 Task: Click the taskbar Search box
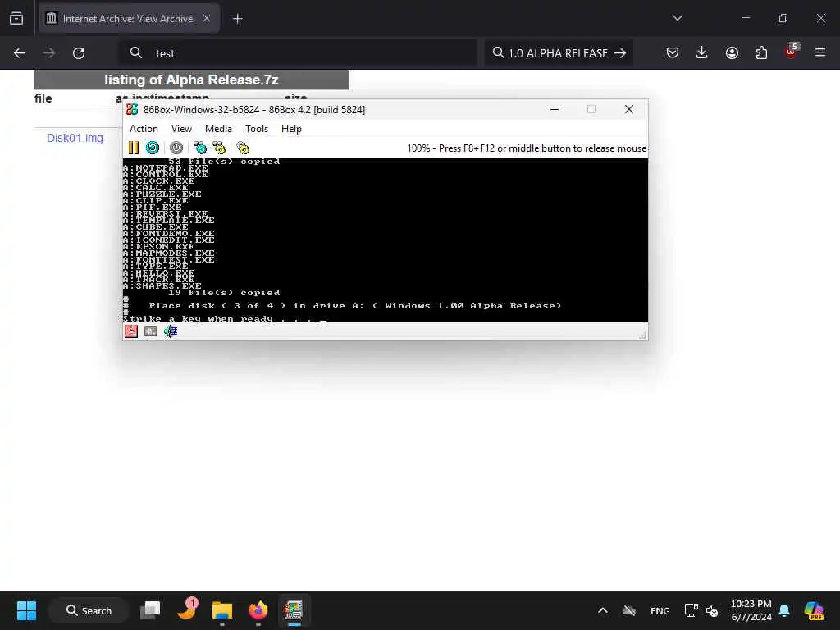89,610
